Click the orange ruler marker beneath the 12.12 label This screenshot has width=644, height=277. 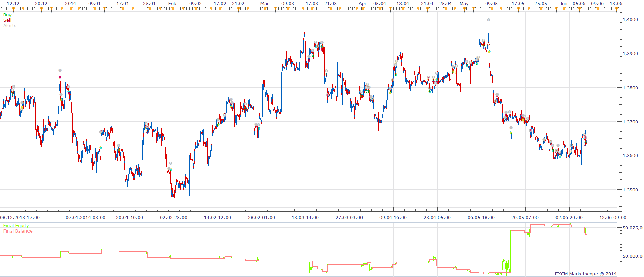tap(13, 10)
